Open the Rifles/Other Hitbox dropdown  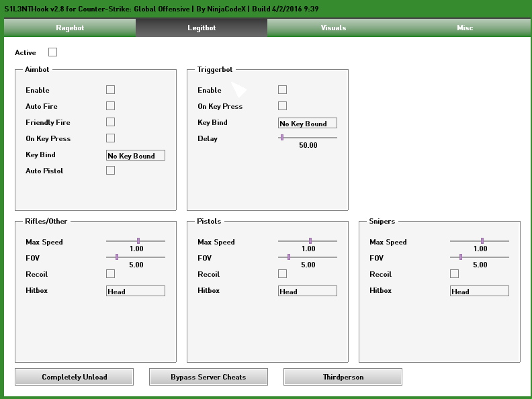(136, 291)
